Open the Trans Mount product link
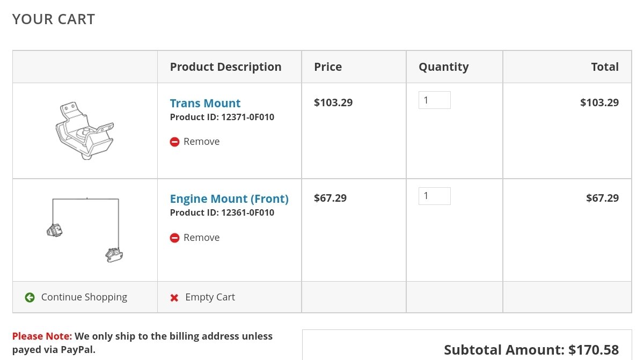The image size is (644, 360). (205, 103)
